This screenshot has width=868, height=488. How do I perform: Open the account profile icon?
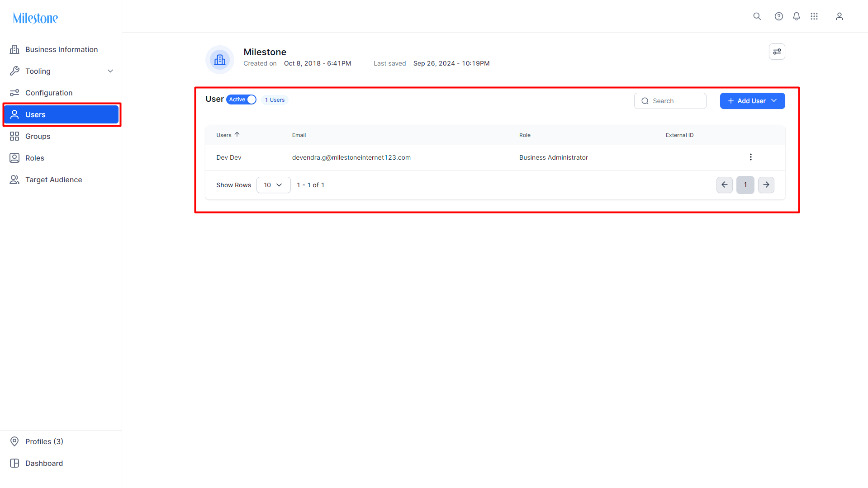click(x=839, y=16)
